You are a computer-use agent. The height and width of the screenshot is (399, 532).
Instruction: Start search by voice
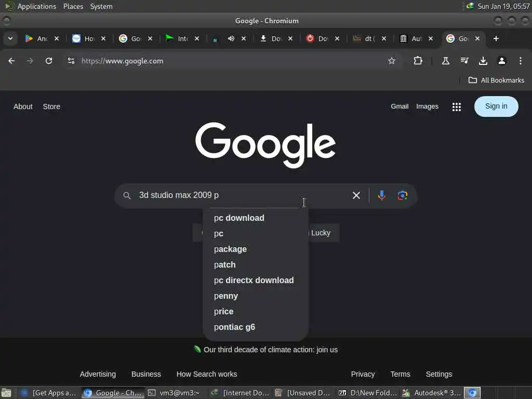(x=382, y=195)
